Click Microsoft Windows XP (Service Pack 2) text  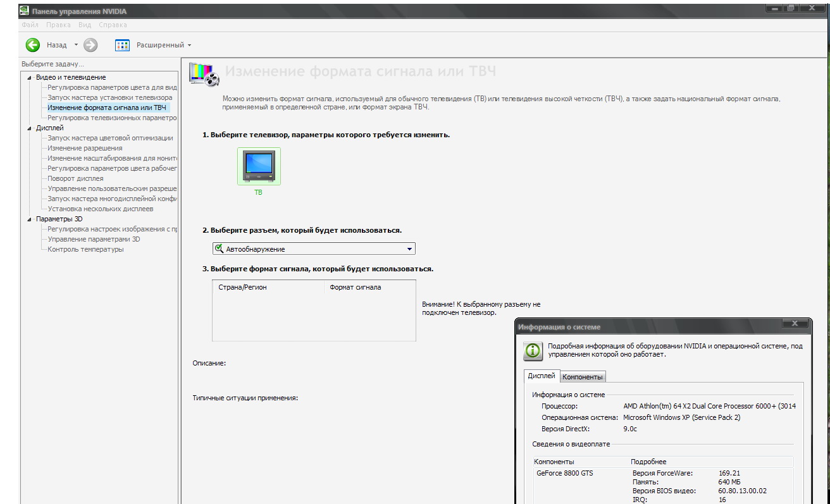pyautogui.click(x=682, y=417)
